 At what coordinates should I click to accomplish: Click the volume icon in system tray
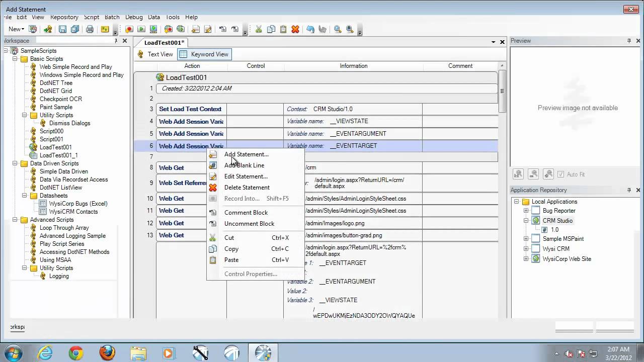569,353
